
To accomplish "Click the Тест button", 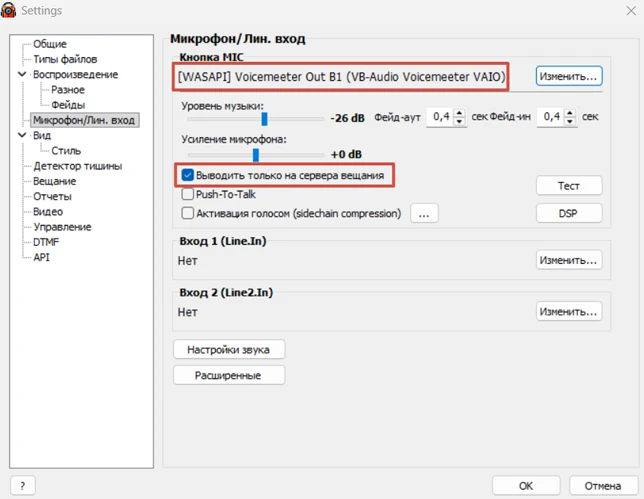I will (x=568, y=186).
